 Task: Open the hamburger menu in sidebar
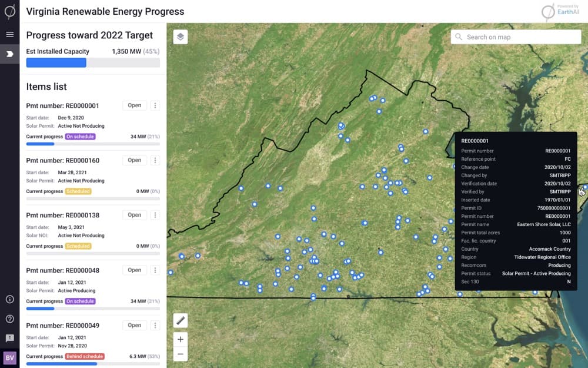(9, 34)
